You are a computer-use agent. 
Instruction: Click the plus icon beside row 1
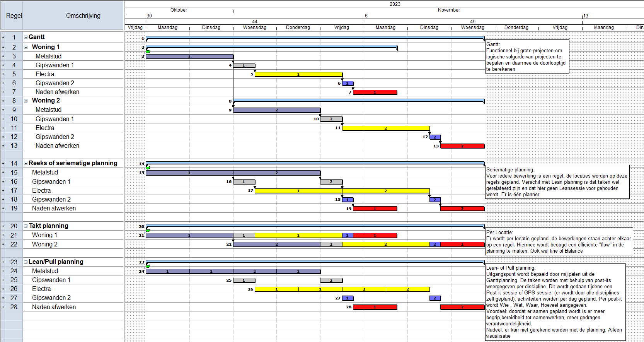click(3, 38)
